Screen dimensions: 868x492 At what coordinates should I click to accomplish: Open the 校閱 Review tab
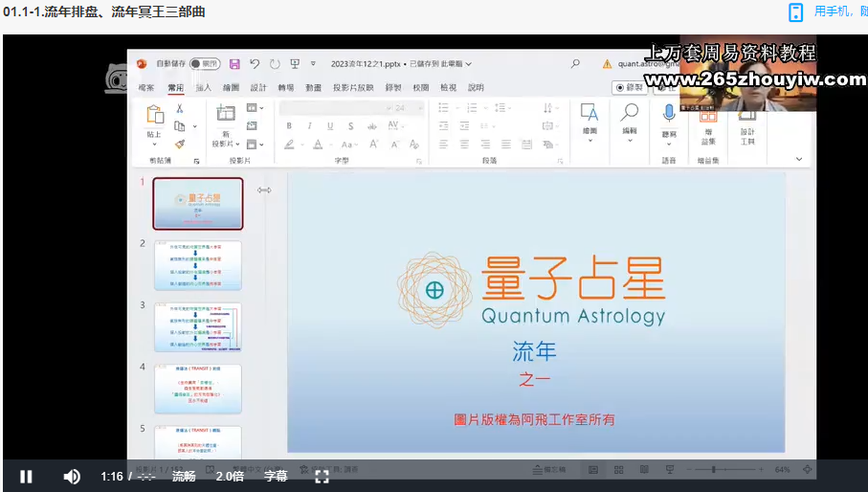coord(421,87)
